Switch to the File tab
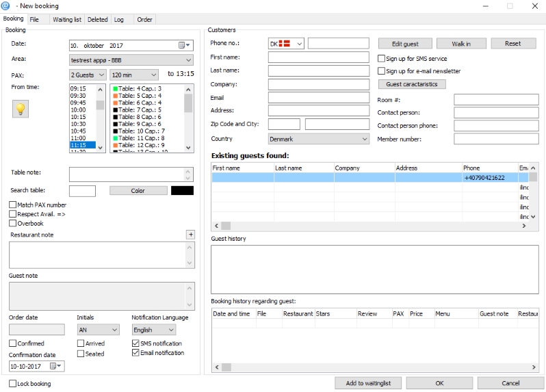 (x=34, y=19)
